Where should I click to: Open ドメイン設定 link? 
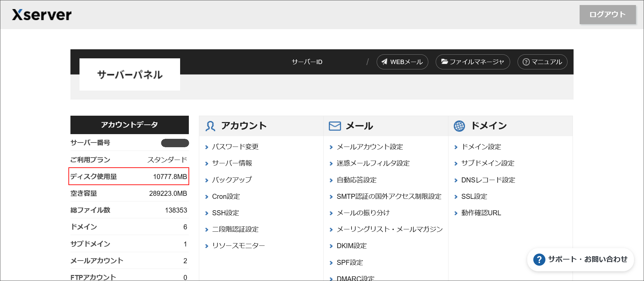481,147
